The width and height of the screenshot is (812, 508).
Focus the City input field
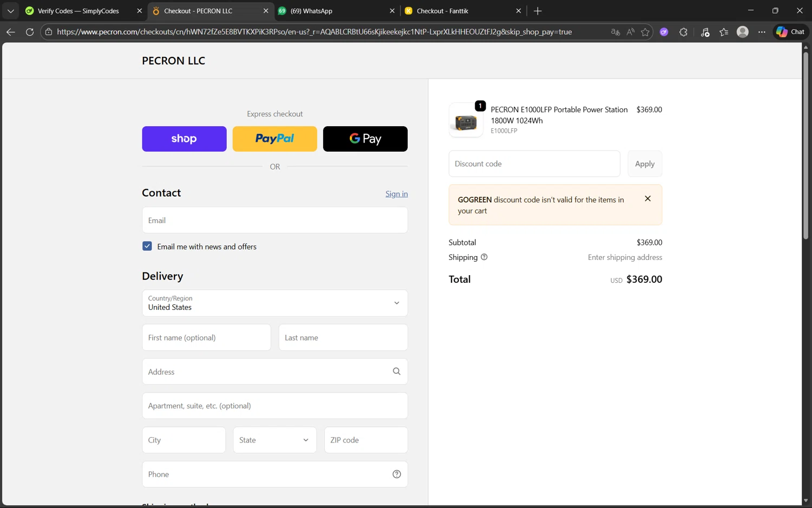[184, 440]
